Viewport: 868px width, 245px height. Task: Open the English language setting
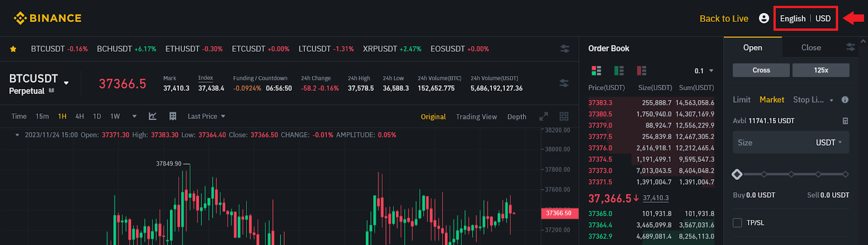pos(793,18)
